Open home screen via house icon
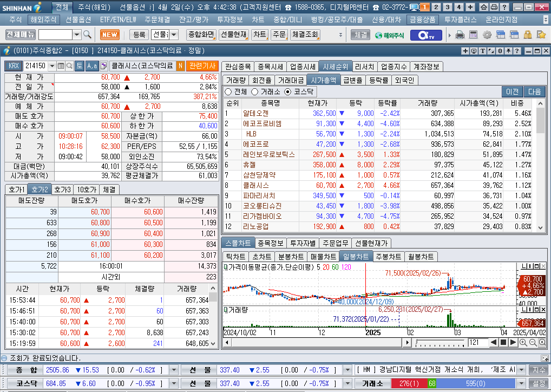The image size is (551, 392). click(x=484, y=7)
